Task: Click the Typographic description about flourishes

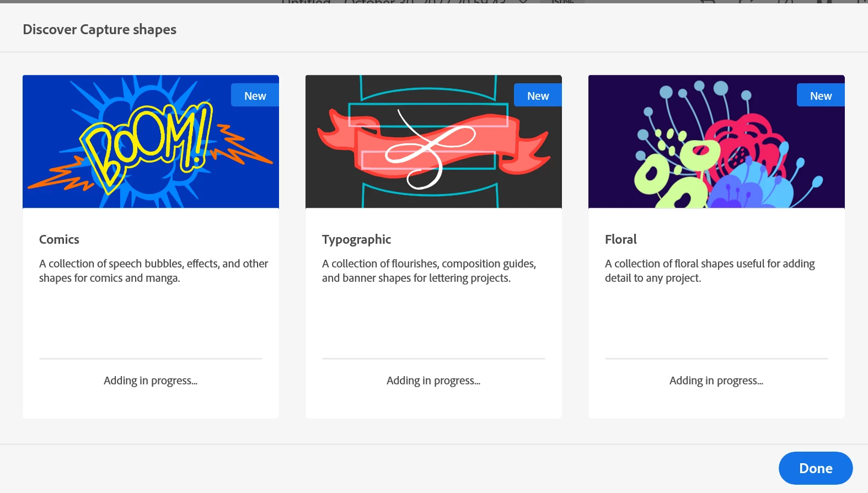Action: (x=429, y=271)
